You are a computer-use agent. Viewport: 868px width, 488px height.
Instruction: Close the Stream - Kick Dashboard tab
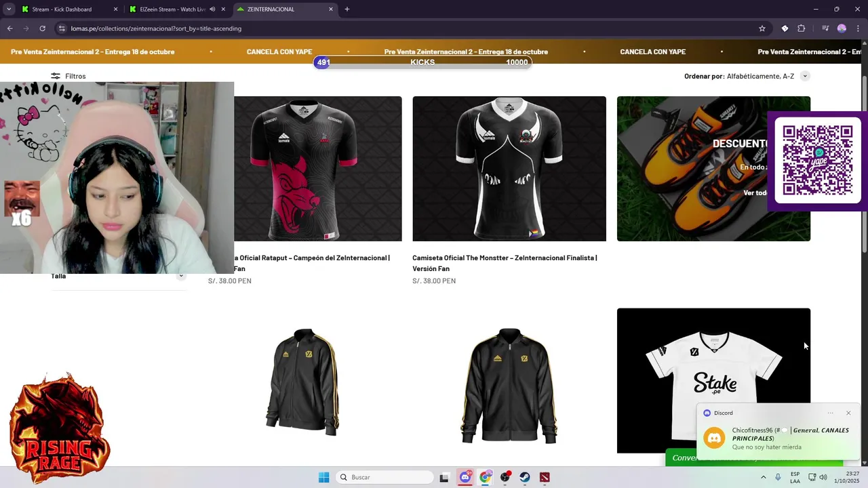click(115, 9)
